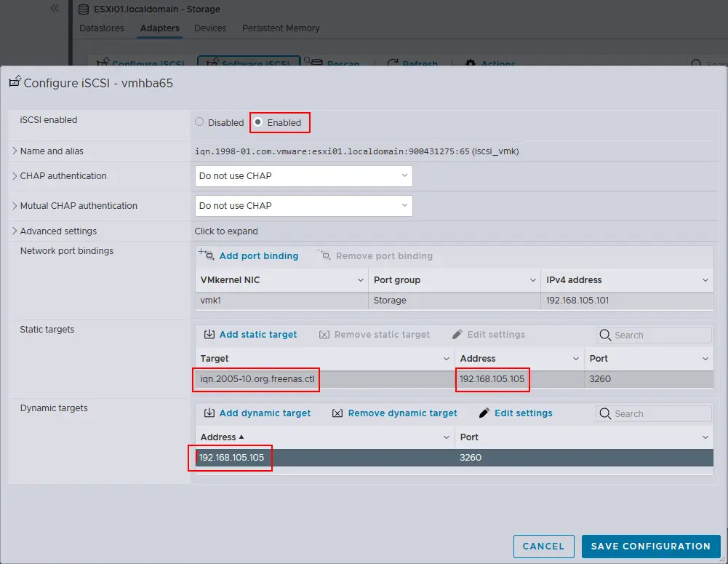
Task: Open the VMkernel NIC dropdown
Action: [x=361, y=279]
